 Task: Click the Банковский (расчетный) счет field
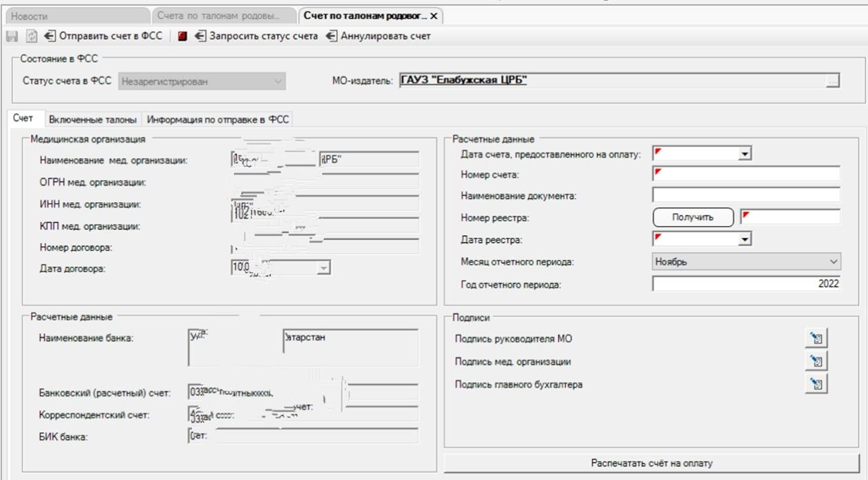303,392
